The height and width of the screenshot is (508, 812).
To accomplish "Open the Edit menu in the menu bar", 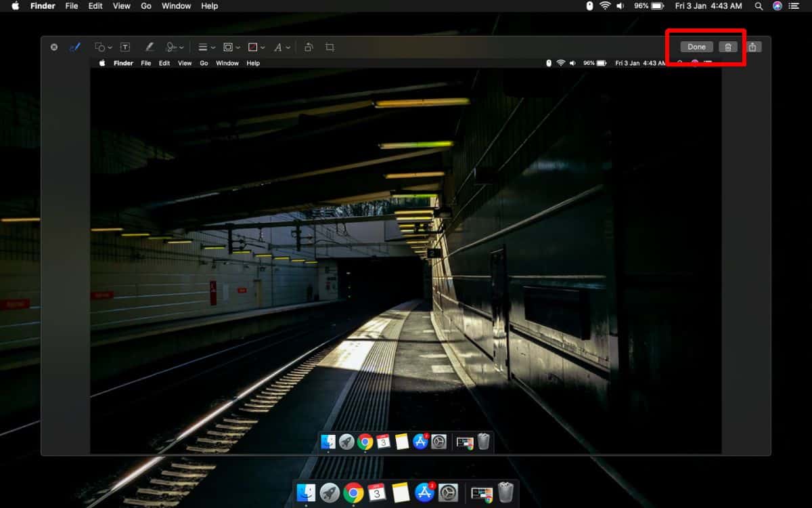I will (95, 6).
